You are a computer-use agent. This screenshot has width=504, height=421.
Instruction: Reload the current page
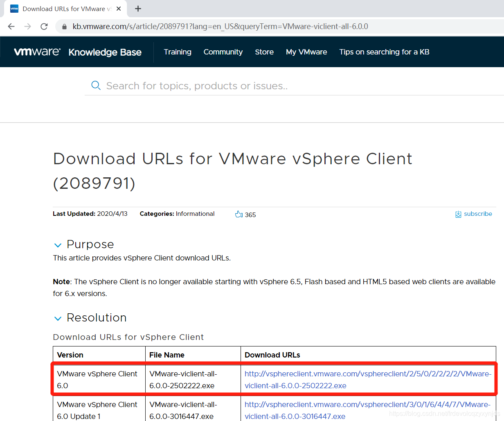44,27
